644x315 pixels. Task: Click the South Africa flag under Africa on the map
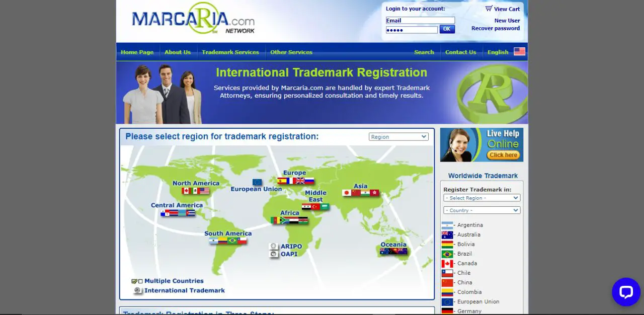(284, 220)
